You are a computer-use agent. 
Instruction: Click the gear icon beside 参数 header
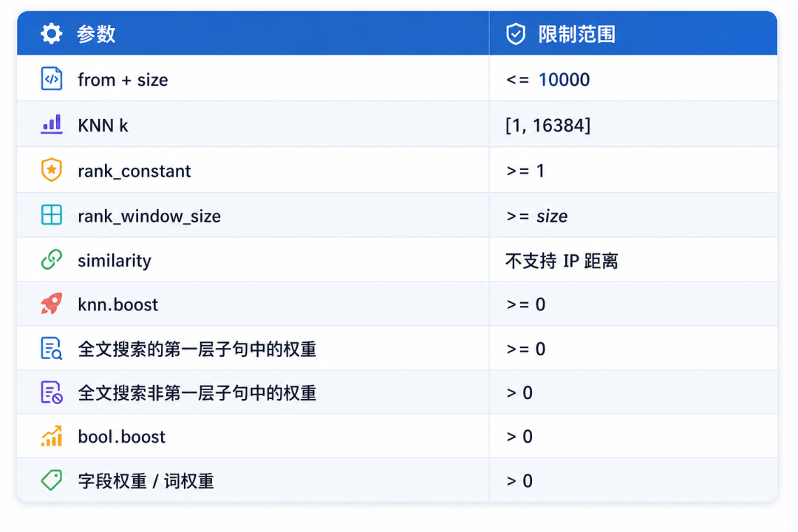(x=52, y=33)
